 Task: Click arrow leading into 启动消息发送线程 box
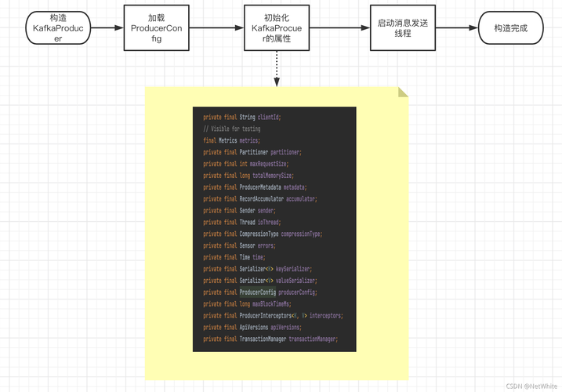[x=339, y=28]
